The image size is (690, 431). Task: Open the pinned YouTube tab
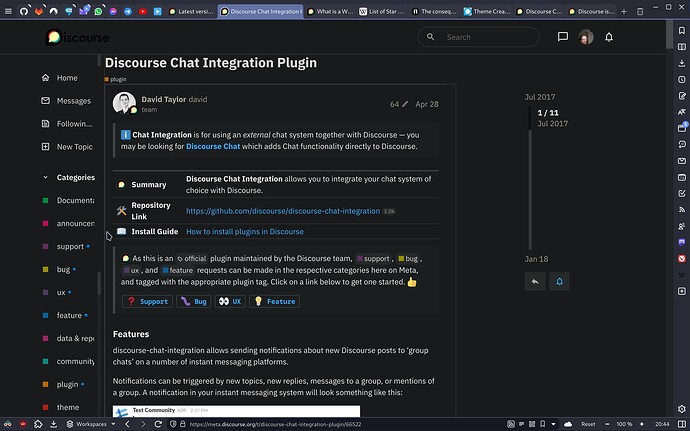pos(143,11)
